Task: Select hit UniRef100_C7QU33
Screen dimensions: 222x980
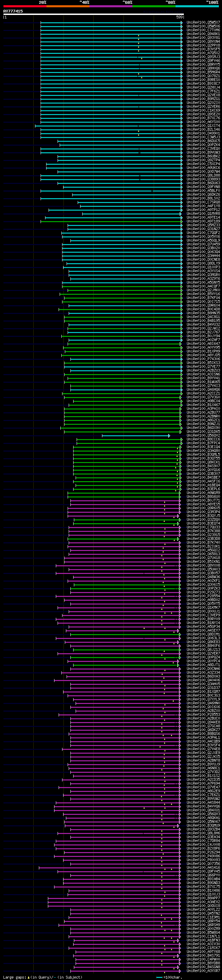Action: click(x=203, y=527)
